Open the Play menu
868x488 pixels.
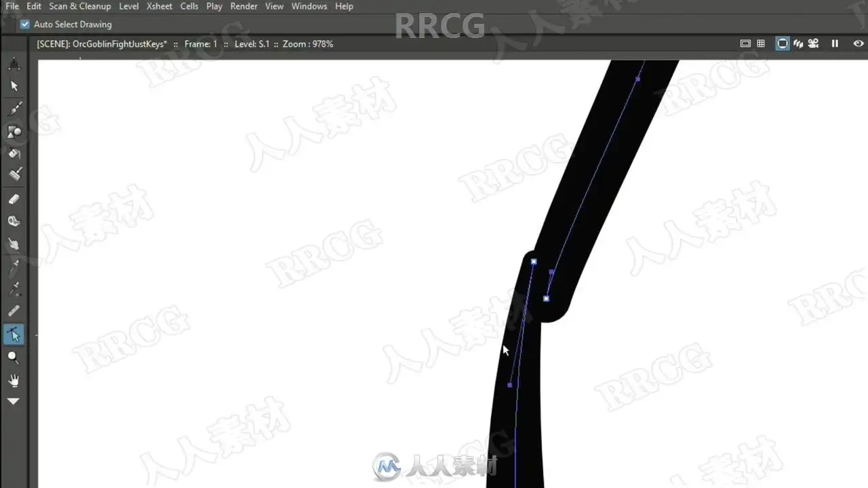(214, 6)
